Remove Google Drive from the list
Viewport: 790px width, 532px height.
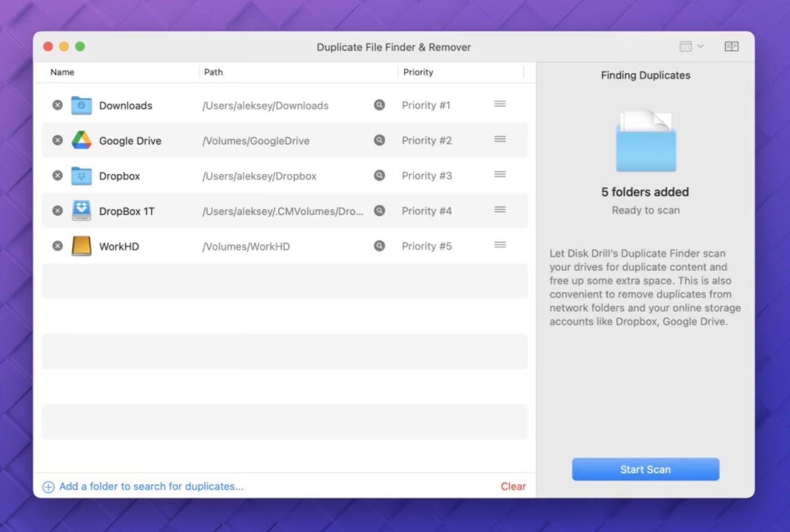pyautogui.click(x=58, y=140)
